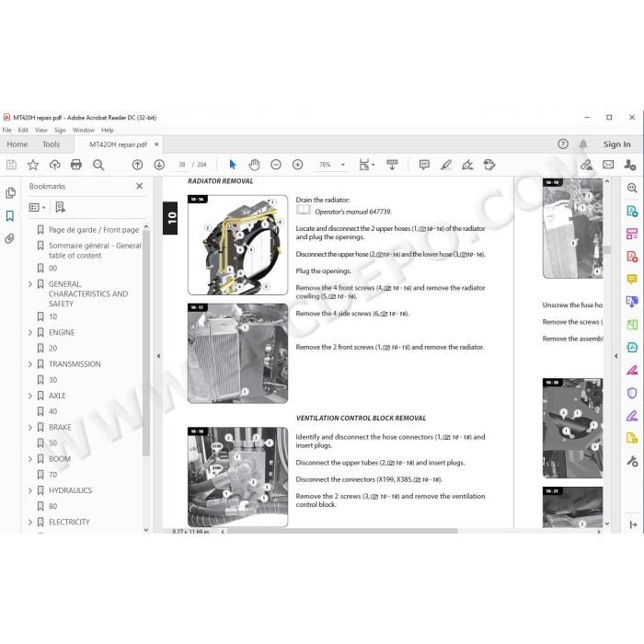The width and height of the screenshot is (644, 644).
Task: Click the vertical document scrollbar thumb
Action: (607, 249)
